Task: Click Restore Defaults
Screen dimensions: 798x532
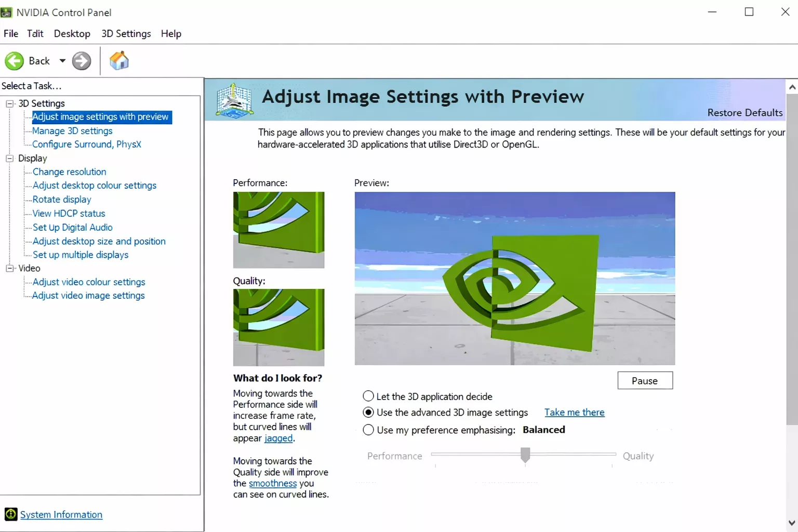Action: coord(745,113)
